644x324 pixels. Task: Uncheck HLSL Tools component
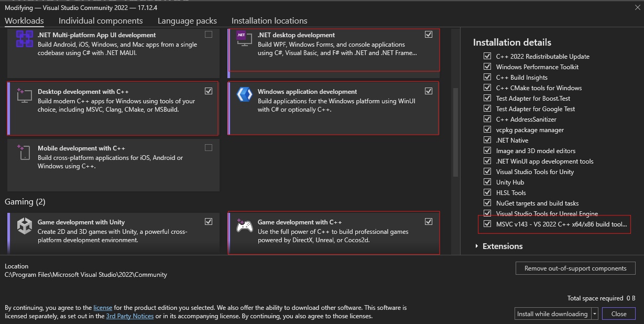click(487, 192)
